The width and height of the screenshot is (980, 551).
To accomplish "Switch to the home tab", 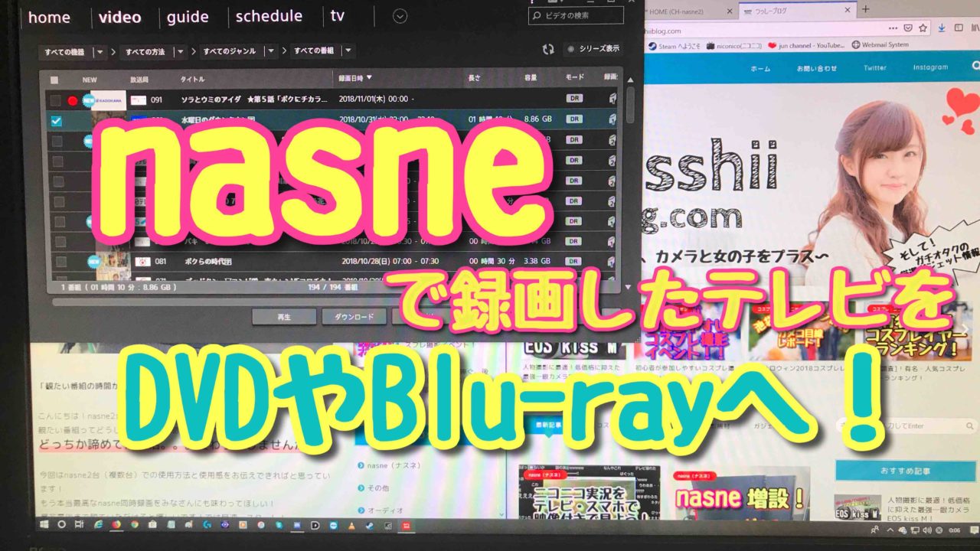I will [48, 18].
